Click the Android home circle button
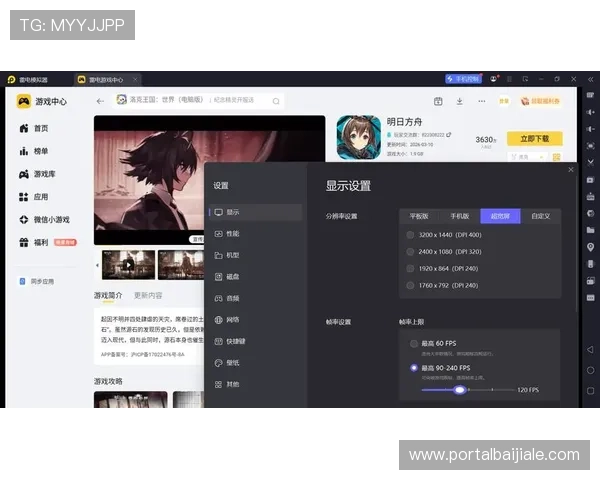 (x=590, y=370)
